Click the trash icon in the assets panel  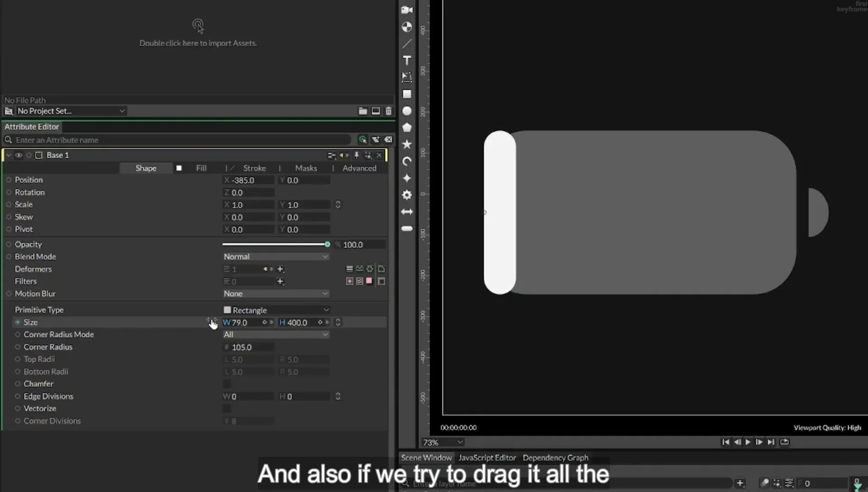pos(388,111)
